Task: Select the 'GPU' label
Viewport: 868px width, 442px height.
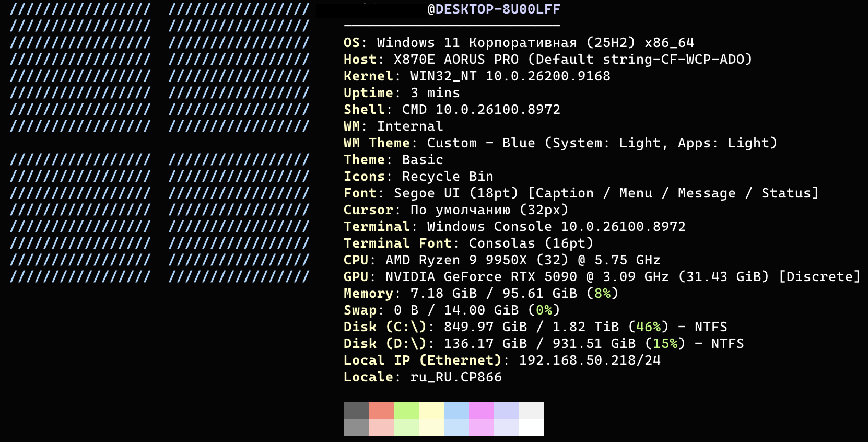Action: pyautogui.click(x=356, y=277)
